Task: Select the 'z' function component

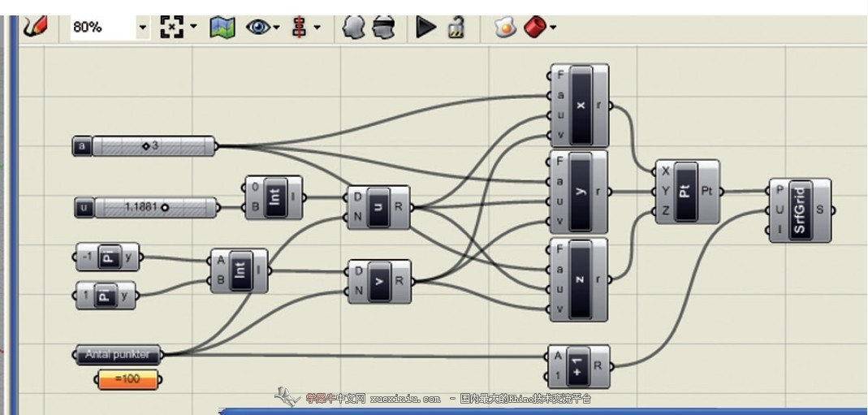Action: (x=579, y=279)
